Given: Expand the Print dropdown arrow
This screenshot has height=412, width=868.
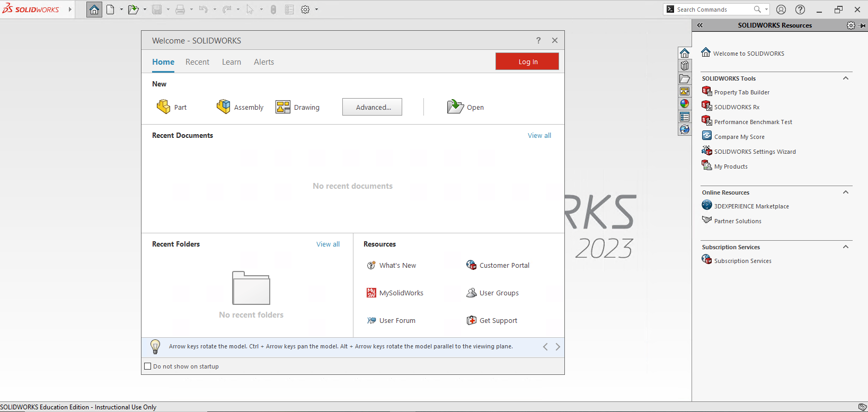Looking at the screenshot, I should (x=191, y=10).
